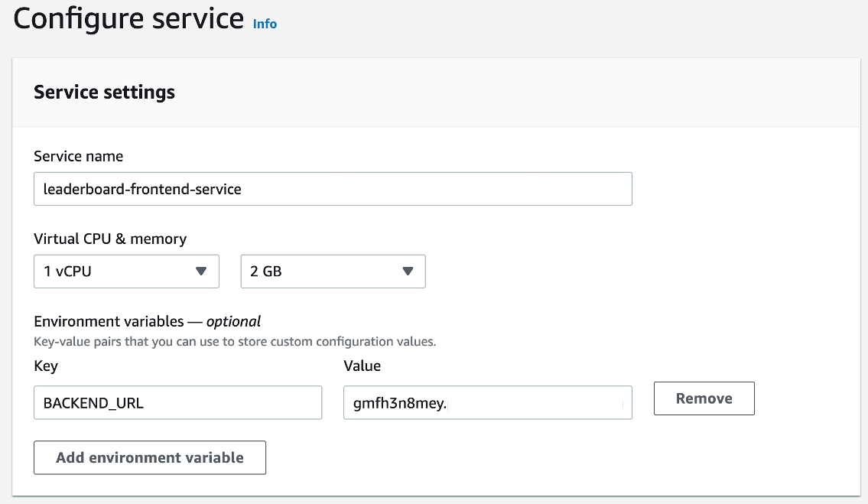Open the memory dropdown showing 2 GB

(333, 271)
